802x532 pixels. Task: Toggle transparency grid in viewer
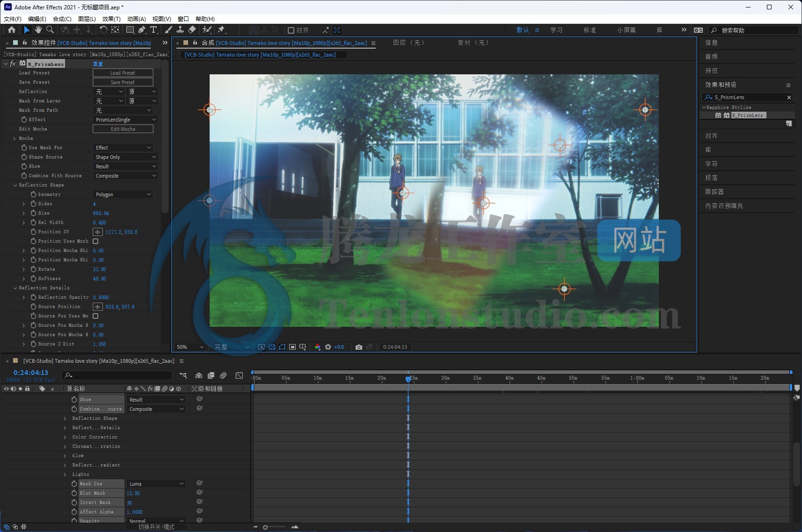click(x=272, y=347)
